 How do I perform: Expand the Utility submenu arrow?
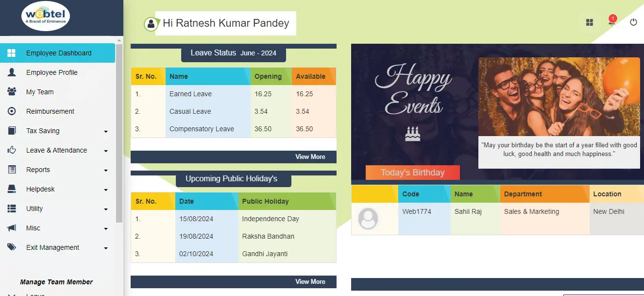pos(106,209)
